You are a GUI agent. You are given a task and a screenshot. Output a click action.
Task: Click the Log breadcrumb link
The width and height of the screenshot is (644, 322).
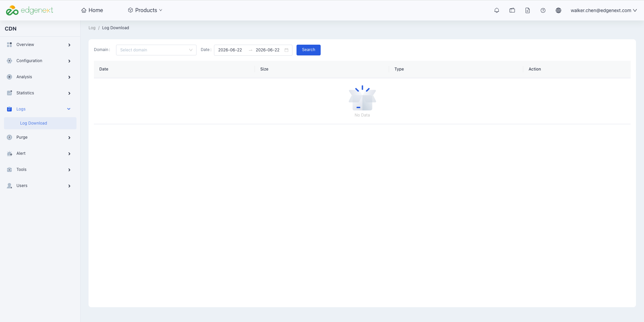tap(92, 28)
